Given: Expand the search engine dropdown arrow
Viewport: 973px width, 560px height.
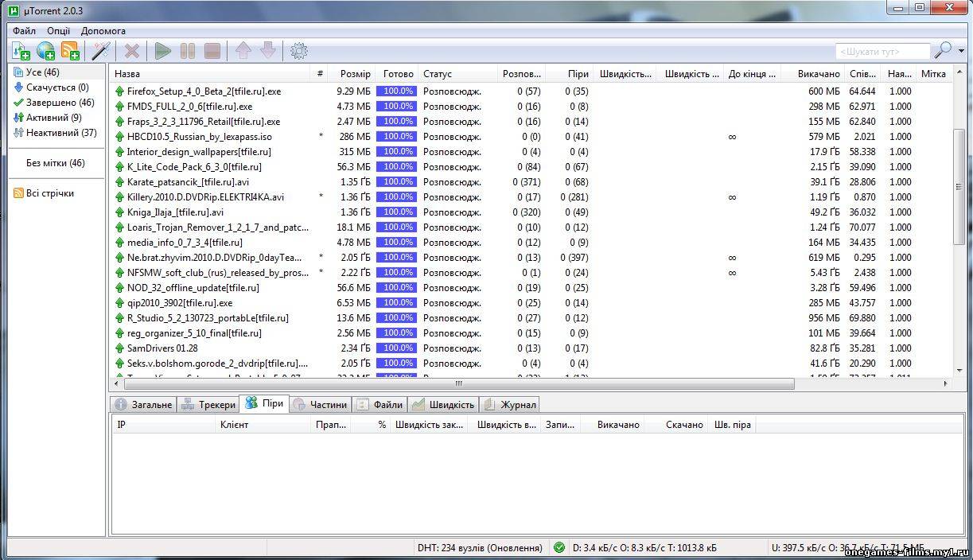Looking at the screenshot, I should pyautogui.click(x=961, y=52).
